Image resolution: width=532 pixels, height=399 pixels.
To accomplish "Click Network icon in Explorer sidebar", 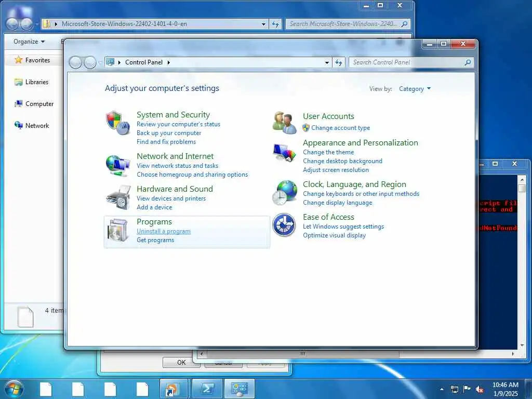I will (19, 125).
